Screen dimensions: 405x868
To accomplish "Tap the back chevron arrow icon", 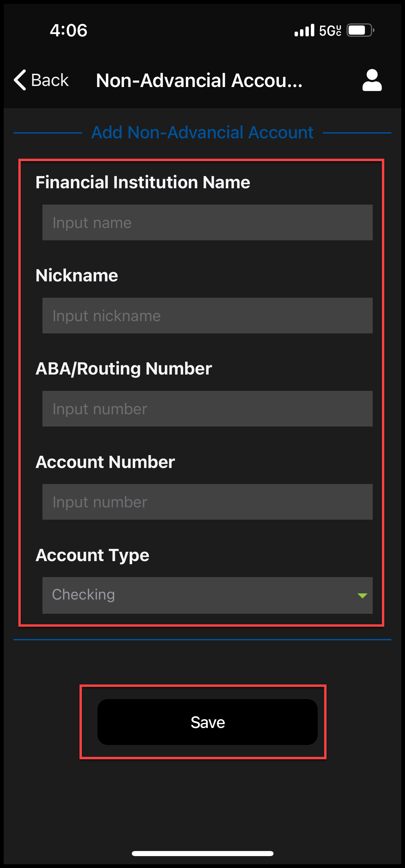I will (x=20, y=80).
